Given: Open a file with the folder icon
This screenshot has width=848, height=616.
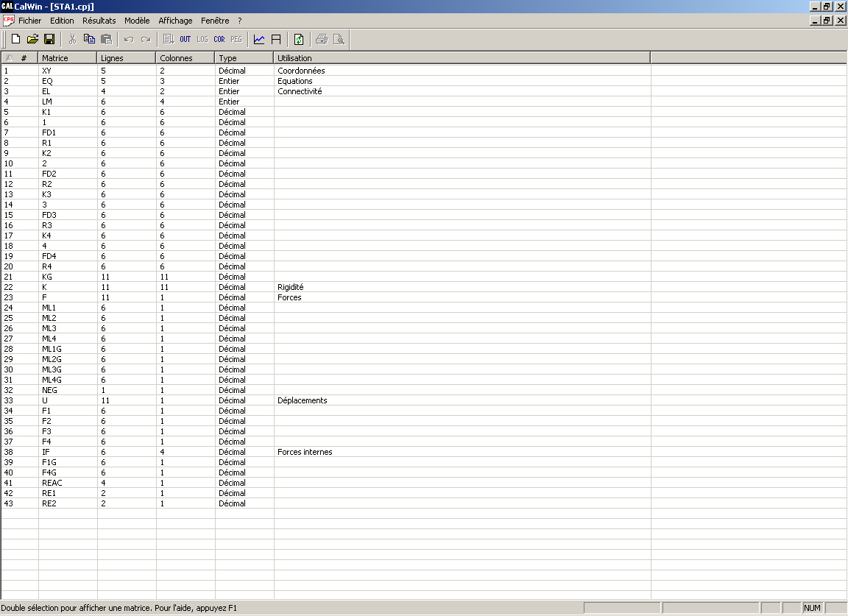Looking at the screenshot, I should pyautogui.click(x=32, y=39).
